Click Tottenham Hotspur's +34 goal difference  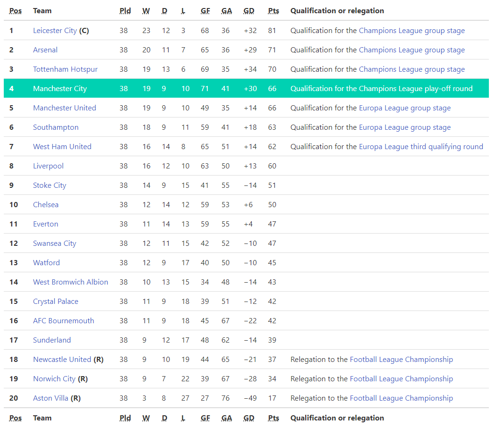tap(250, 69)
